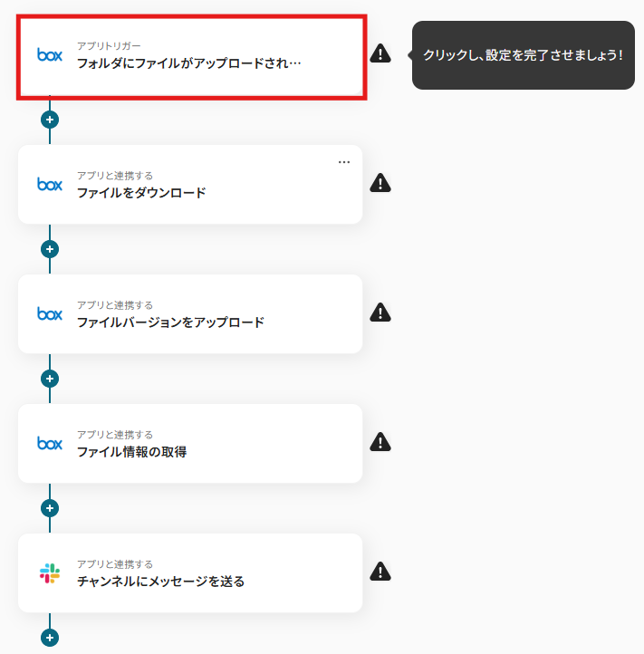Screen dimensions: 644x654
Task: Open the ファイル情報の取得 step card
Action: pos(190,443)
